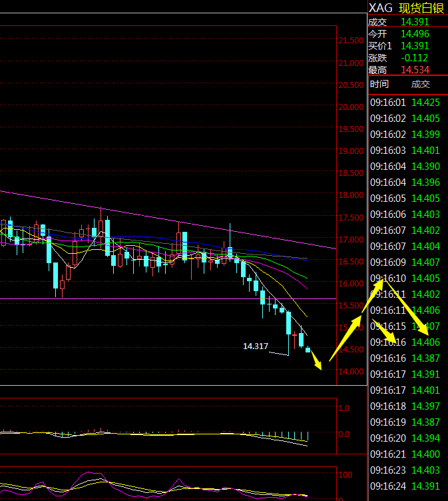Click the 20.000 price axis label
The image size is (448, 501).
point(351,107)
